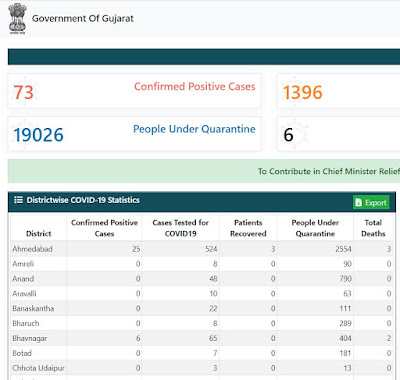
Task: Click Banaskantha's quarantine value 111
Action: (x=346, y=308)
